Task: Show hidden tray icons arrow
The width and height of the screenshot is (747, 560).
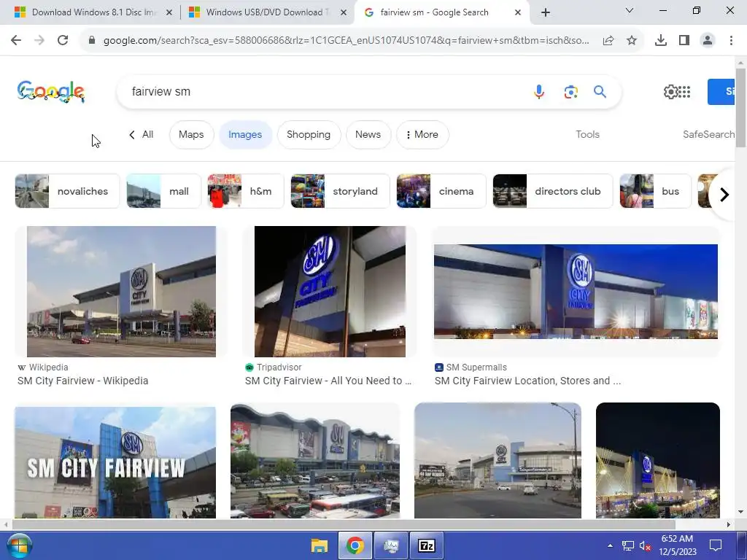Action: tap(611, 545)
